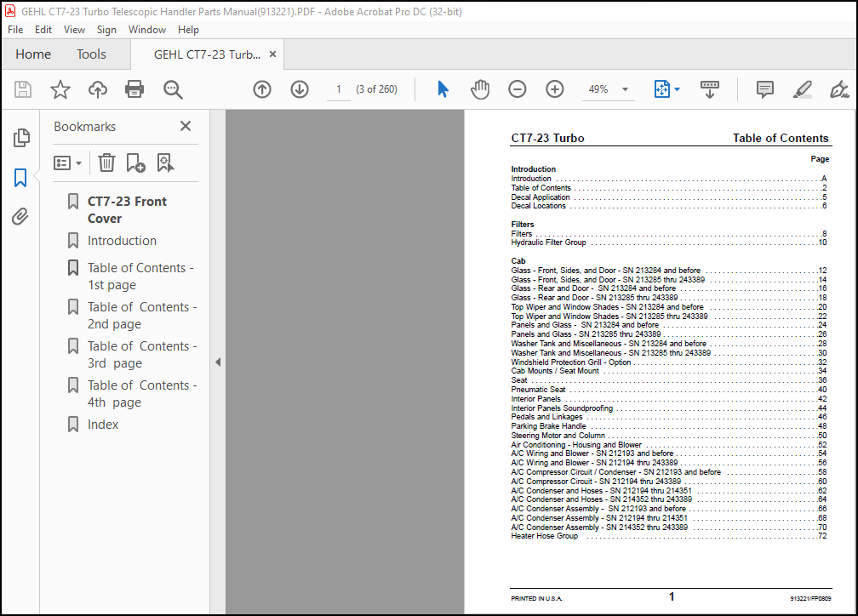The height and width of the screenshot is (616, 858).
Task: Select the arrow selection tool
Action: pos(443,89)
